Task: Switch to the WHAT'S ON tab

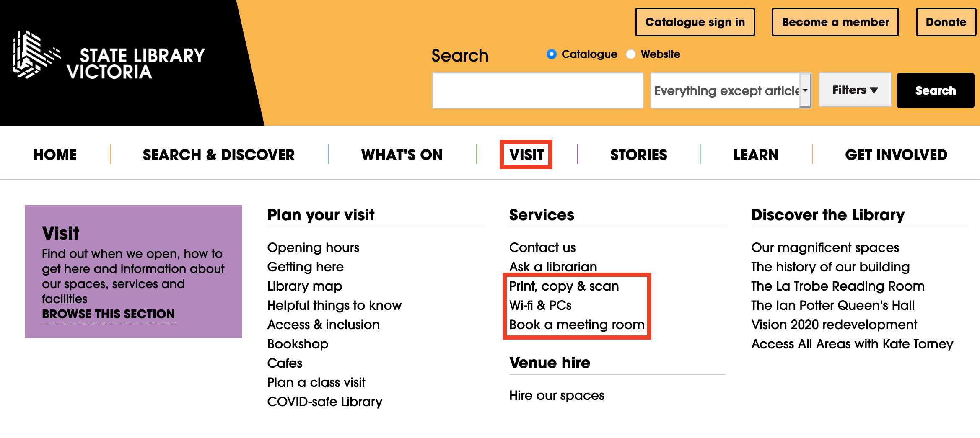Action: coord(402,155)
